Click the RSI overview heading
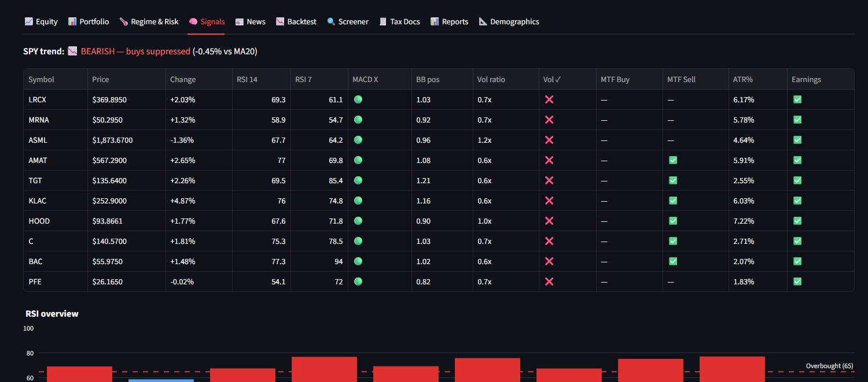 coord(52,313)
